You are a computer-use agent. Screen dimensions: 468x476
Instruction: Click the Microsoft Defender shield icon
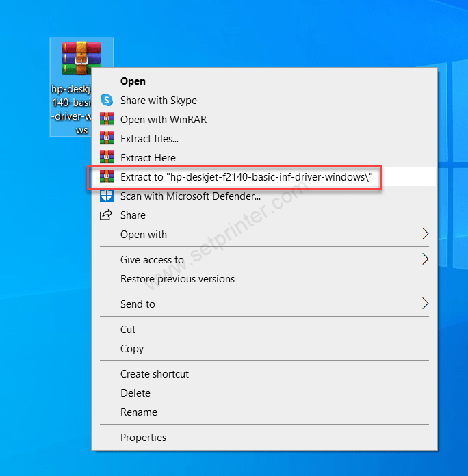pos(107,196)
